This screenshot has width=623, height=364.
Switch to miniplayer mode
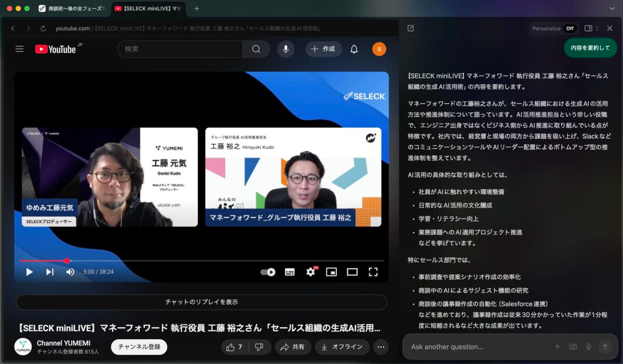[x=331, y=272]
